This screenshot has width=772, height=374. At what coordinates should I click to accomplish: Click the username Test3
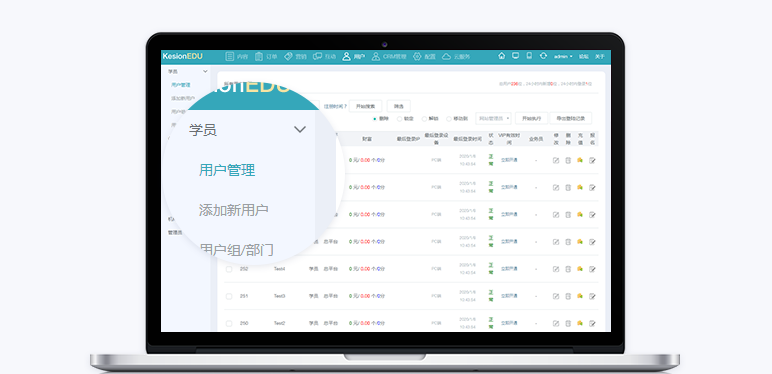pyautogui.click(x=280, y=296)
